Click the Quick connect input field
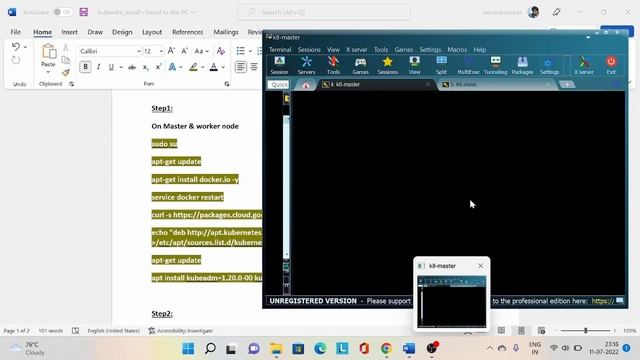This screenshot has width=640, height=360. [x=278, y=84]
